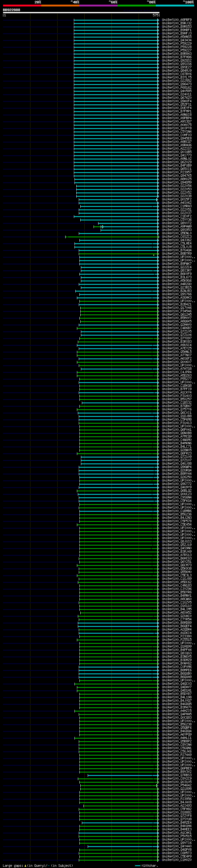Select hit label UniRef100_B7FMP1
197x868 pixels.
tap(177, 111)
